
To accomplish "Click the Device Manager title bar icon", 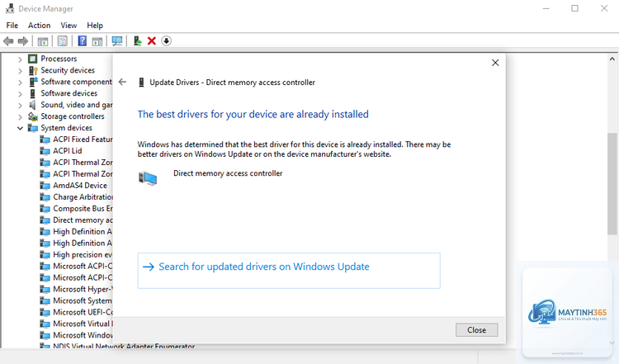I will coord(10,8).
